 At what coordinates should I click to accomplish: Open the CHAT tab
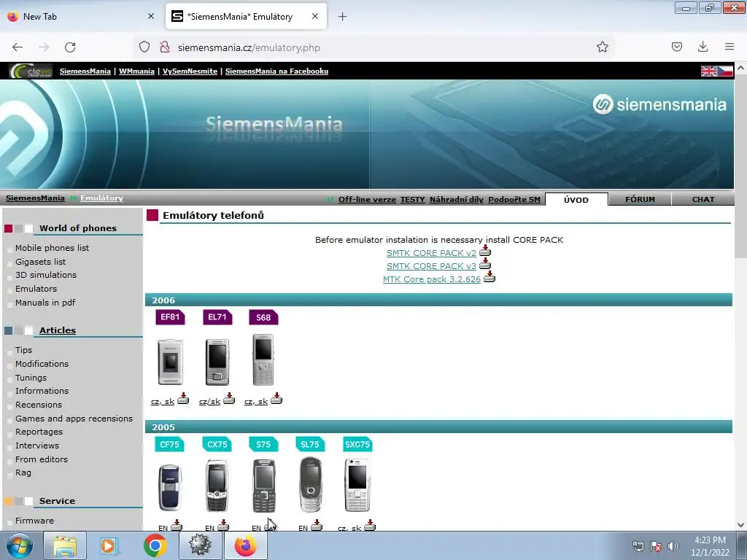703,200
